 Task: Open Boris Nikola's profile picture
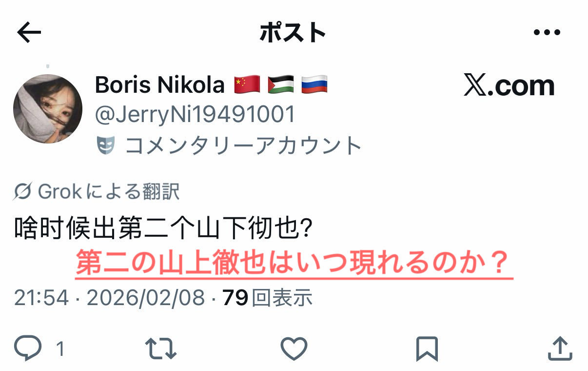coord(47,108)
